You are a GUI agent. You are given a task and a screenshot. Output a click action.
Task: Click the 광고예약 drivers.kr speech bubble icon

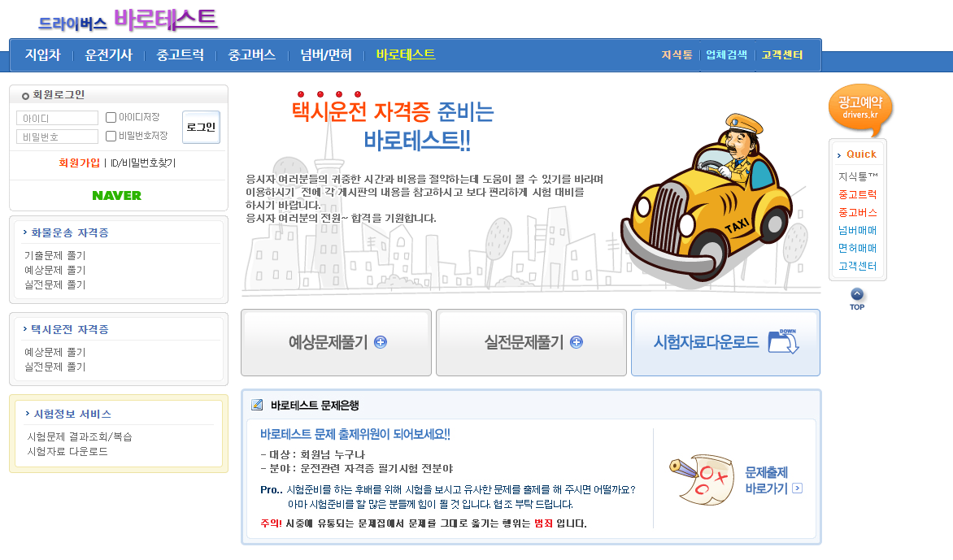(x=860, y=110)
